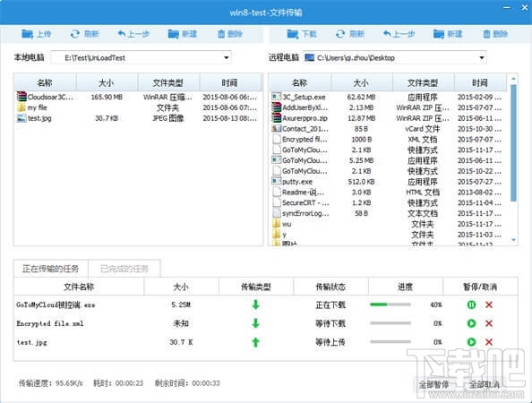Viewport: 532px width, 403px height.
Task: Sort local list by Name column header
Action: click(x=45, y=82)
